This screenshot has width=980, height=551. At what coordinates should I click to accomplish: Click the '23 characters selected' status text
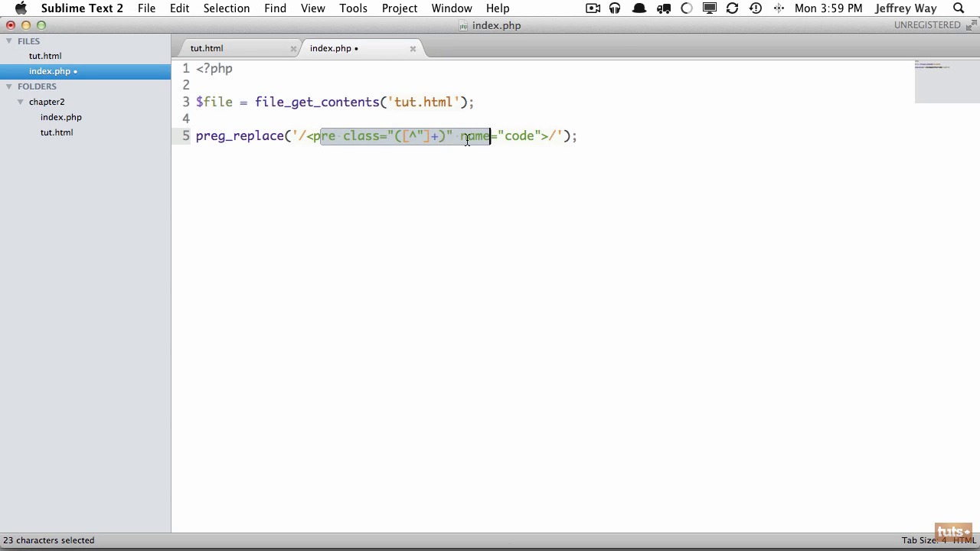pyautogui.click(x=49, y=540)
